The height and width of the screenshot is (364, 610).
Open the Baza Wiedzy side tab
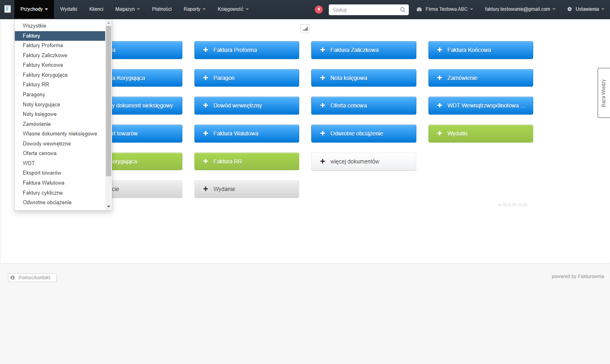tap(604, 93)
